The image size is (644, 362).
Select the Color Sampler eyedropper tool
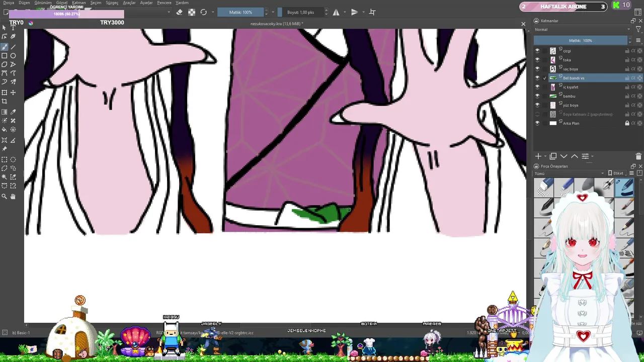coord(13,112)
